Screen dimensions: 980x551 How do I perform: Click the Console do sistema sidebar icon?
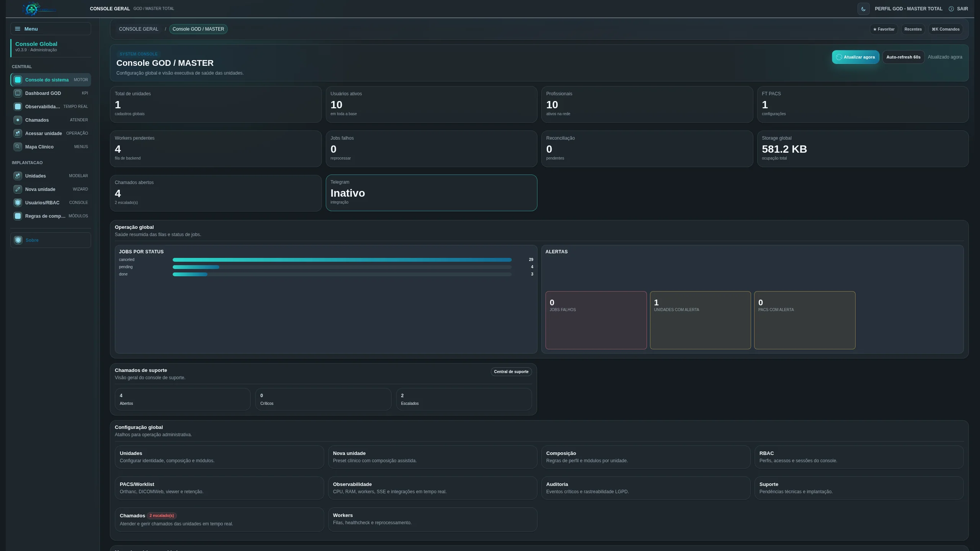tap(18, 80)
